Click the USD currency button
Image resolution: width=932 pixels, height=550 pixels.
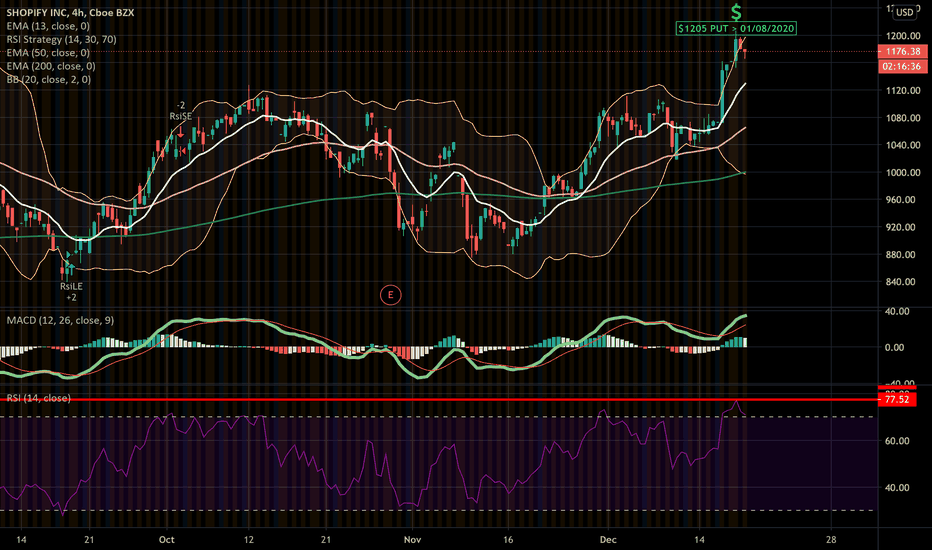pyautogui.click(x=905, y=12)
